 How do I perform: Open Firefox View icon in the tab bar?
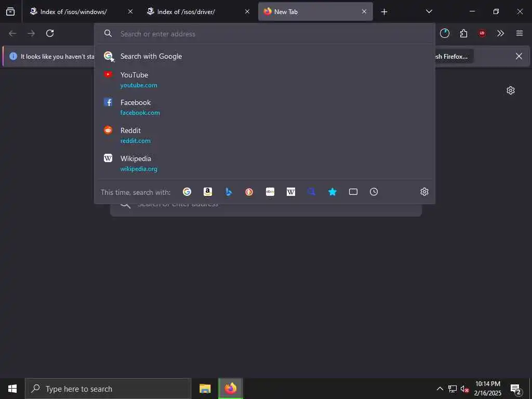[10, 11]
